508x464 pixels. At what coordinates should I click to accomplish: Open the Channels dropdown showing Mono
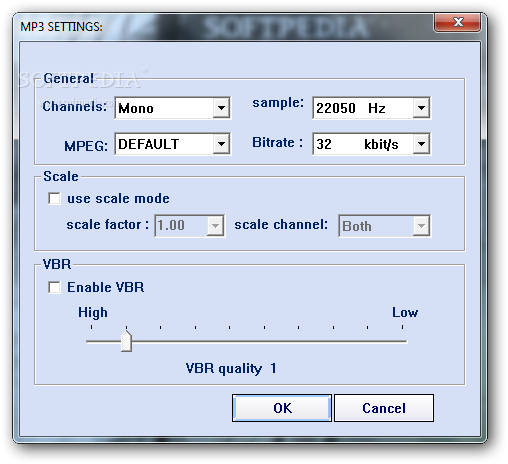pyautogui.click(x=172, y=108)
